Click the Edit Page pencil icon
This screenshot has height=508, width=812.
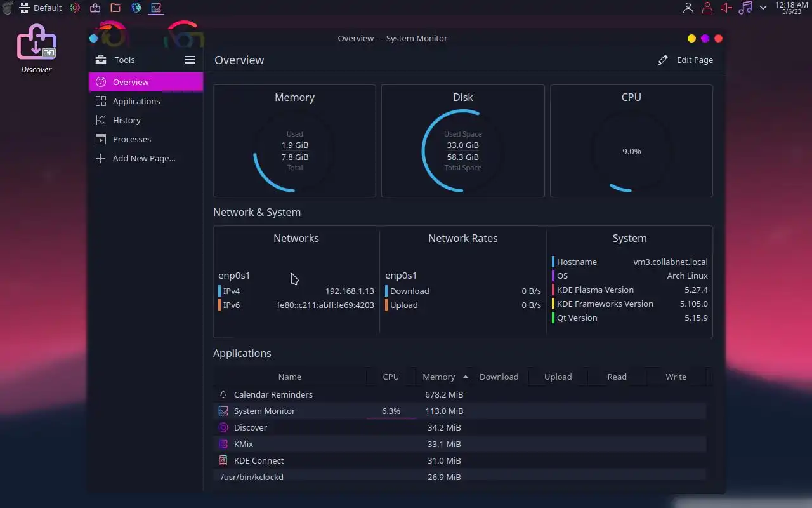(x=663, y=60)
